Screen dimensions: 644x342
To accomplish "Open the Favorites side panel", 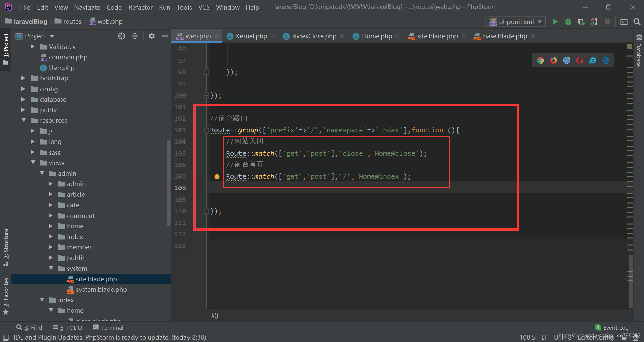I will [x=6, y=296].
